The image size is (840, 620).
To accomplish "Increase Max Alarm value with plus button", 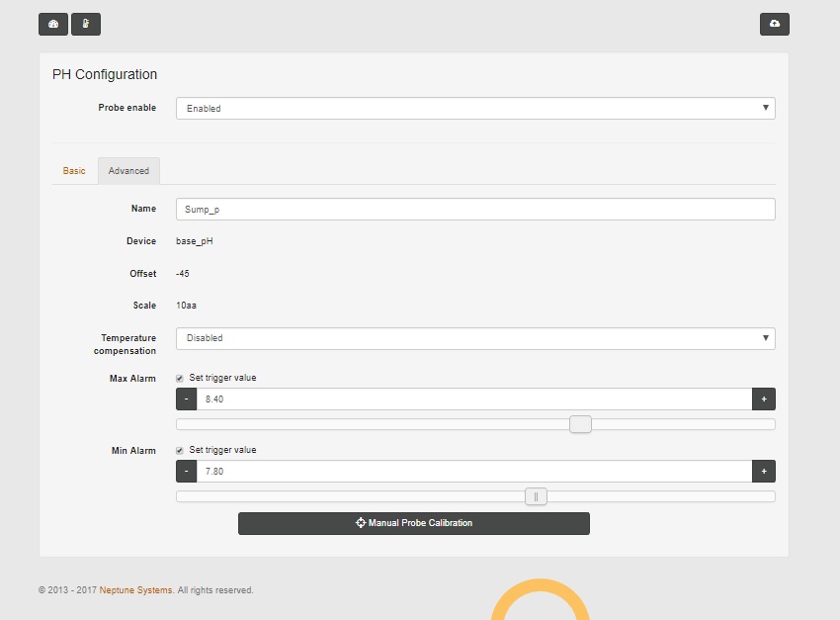I will [764, 399].
